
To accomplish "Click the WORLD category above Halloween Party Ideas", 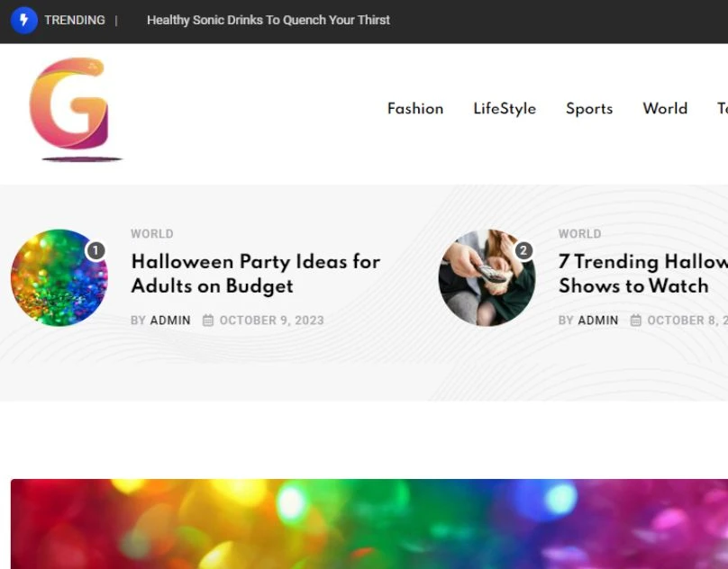I will click(152, 234).
